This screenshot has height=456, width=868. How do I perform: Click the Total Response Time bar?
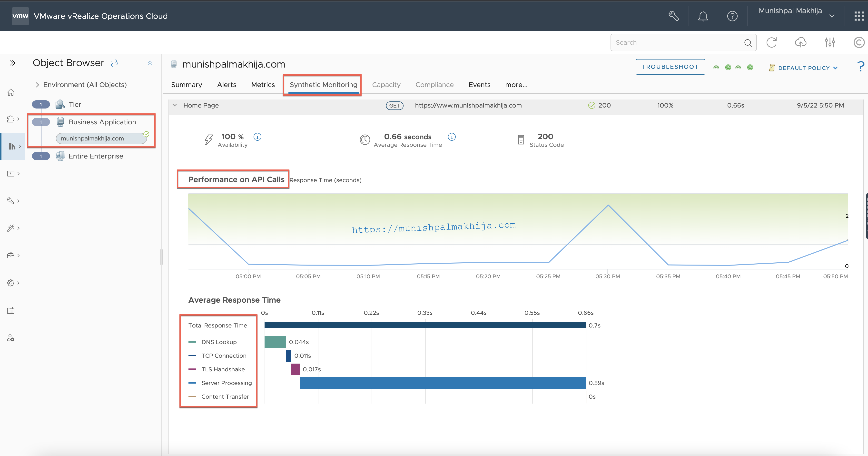click(425, 325)
